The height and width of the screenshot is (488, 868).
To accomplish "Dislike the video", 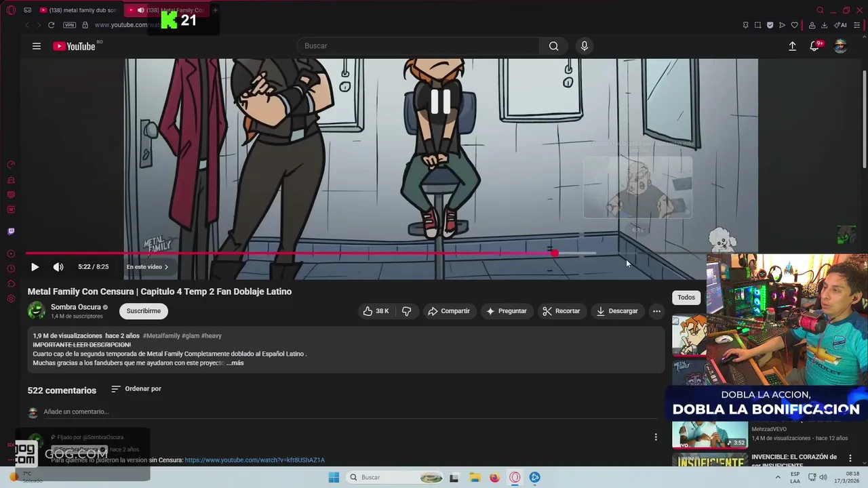I will click(x=406, y=311).
